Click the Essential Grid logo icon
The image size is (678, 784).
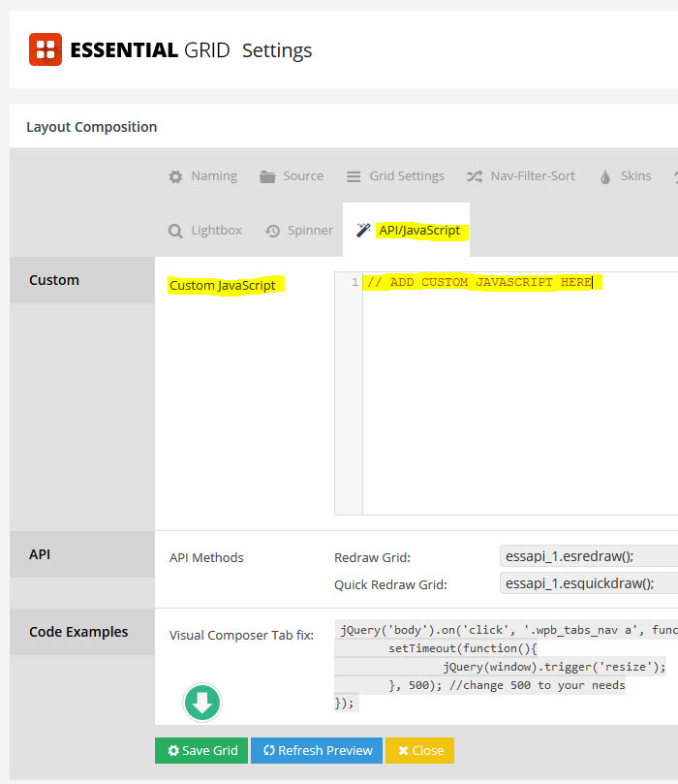pos(46,49)
